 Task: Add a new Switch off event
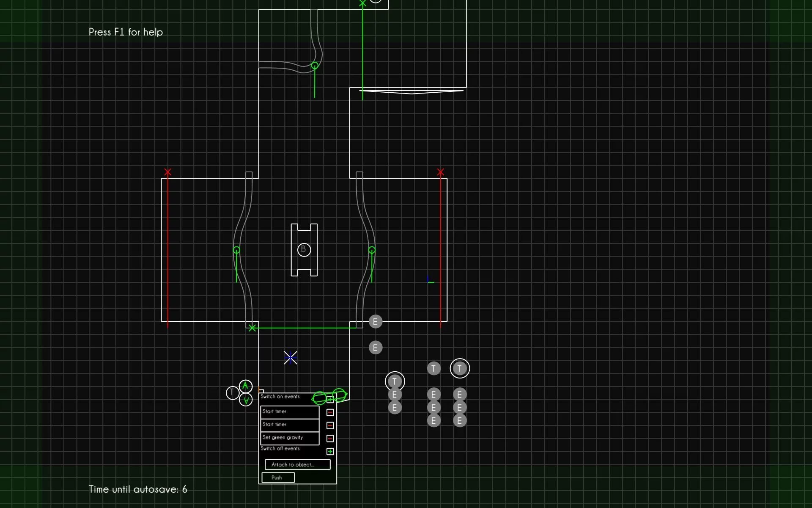pos(330,452)
